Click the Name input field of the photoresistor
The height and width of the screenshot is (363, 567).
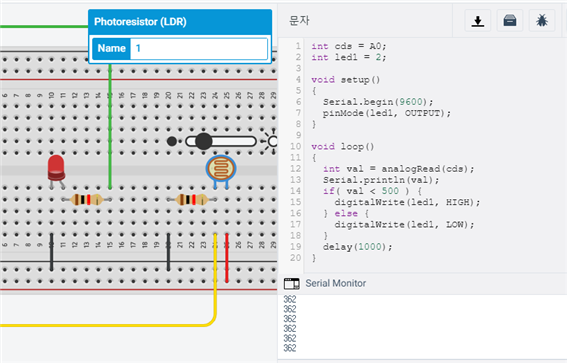point(199,48)
